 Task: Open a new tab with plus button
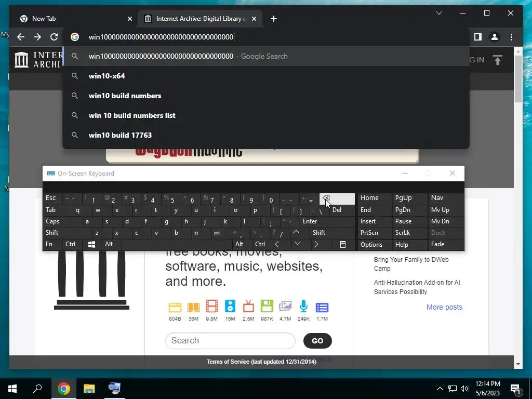(x=274, y=19)
